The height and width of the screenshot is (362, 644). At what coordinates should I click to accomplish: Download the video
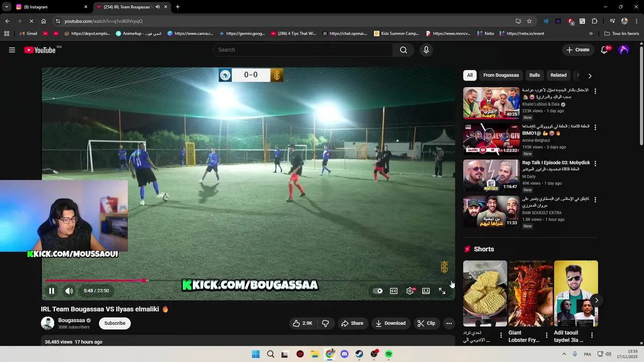[390, 323]
